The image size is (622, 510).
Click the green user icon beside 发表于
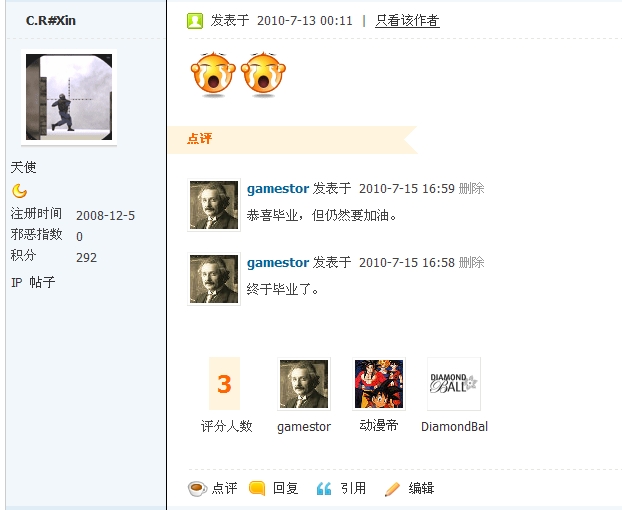click(195, 21)
